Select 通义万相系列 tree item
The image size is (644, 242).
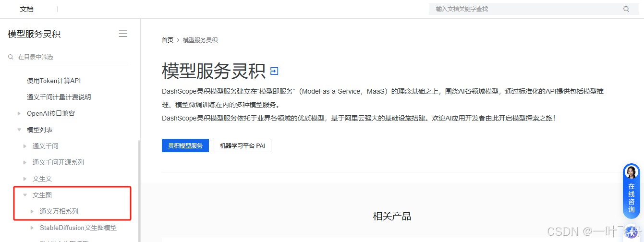tap(59, 211)
